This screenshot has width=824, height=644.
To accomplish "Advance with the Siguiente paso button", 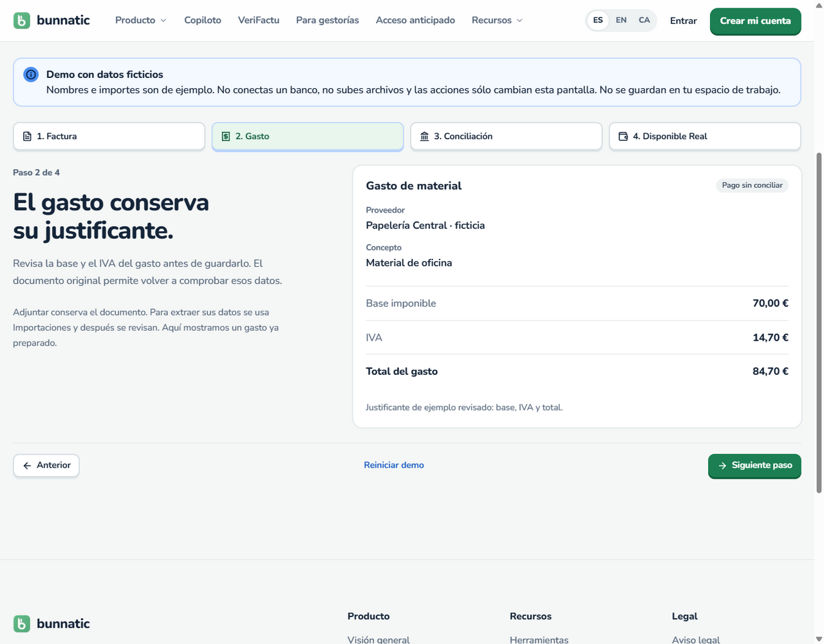I will click(754, 466).
